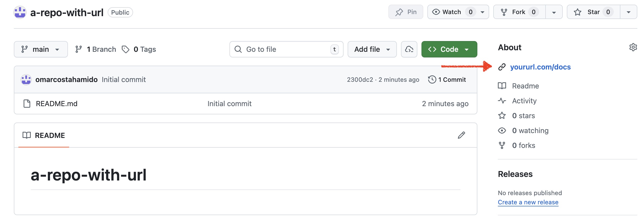The height and width of the screenshot is (221, 644).
Task: Open commit hash 2300dc2
Action: tap(360, 80)
